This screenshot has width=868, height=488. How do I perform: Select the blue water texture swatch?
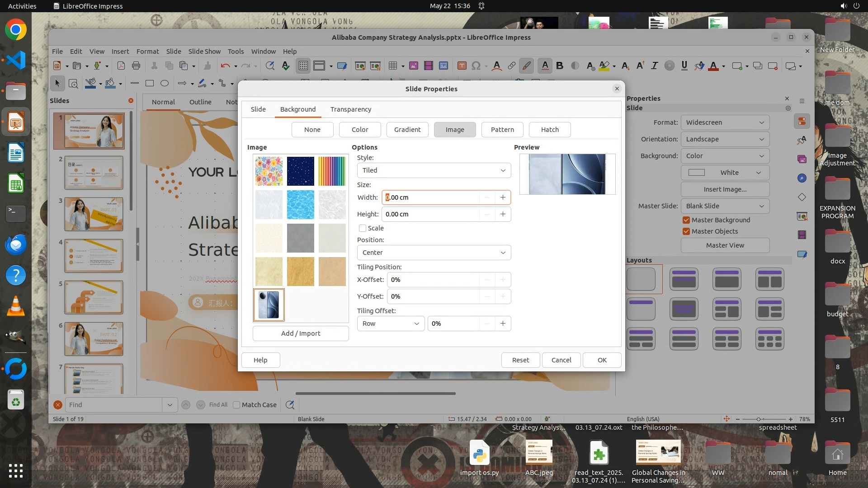coord(300,205)
